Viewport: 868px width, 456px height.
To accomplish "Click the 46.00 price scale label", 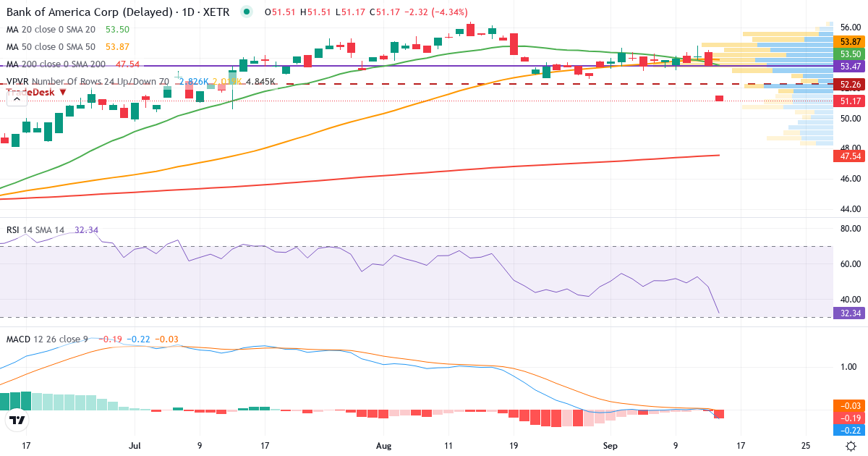I will (x=851, y=179).
